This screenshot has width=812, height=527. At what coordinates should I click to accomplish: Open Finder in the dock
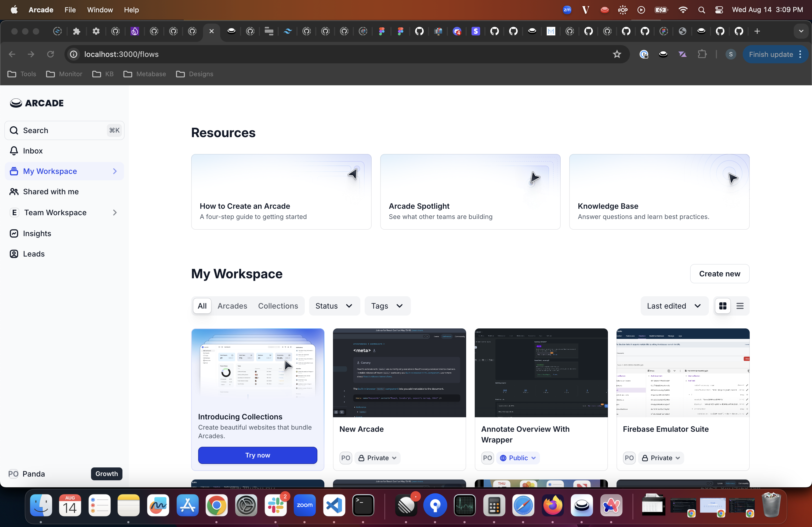pos(41,505)
